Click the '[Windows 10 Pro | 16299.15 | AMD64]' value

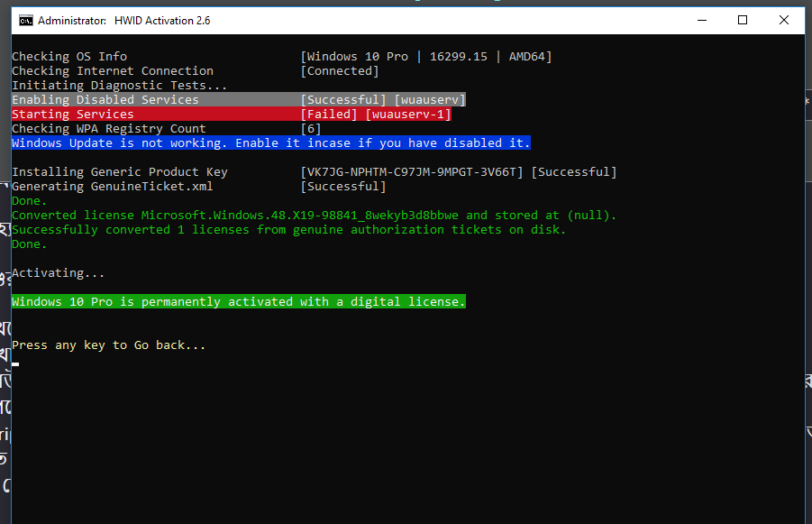click(x=426, y=57)
